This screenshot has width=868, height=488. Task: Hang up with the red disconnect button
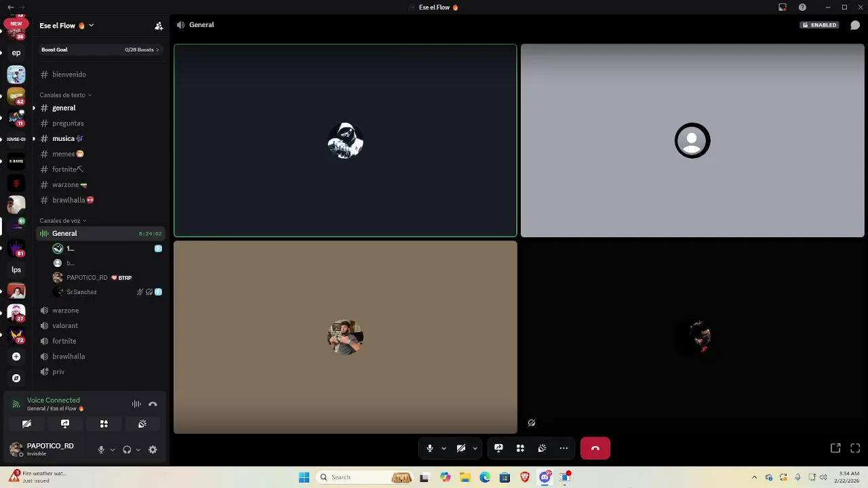tap(595, 448)
